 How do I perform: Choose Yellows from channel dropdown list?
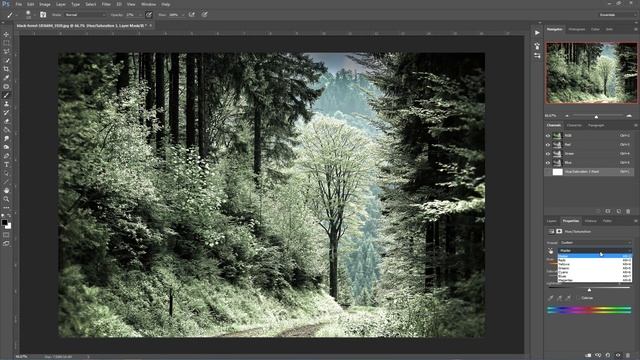(x=594, y=264)
